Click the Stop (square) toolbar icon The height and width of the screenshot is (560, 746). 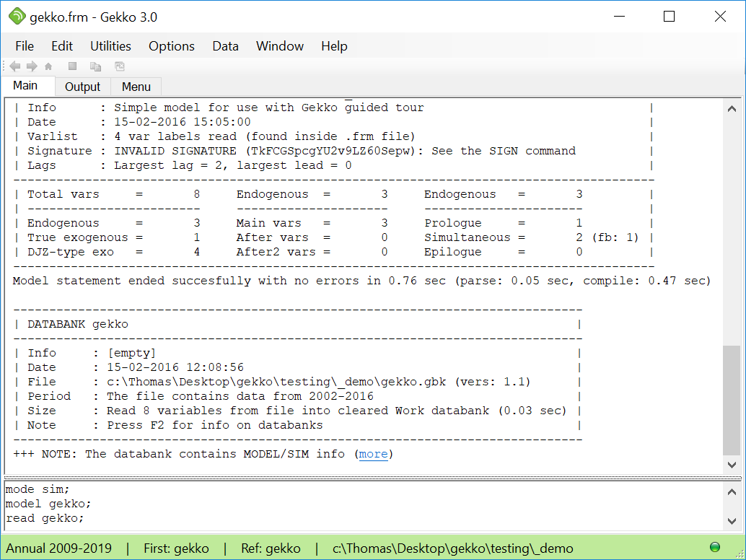click(72, 66)
